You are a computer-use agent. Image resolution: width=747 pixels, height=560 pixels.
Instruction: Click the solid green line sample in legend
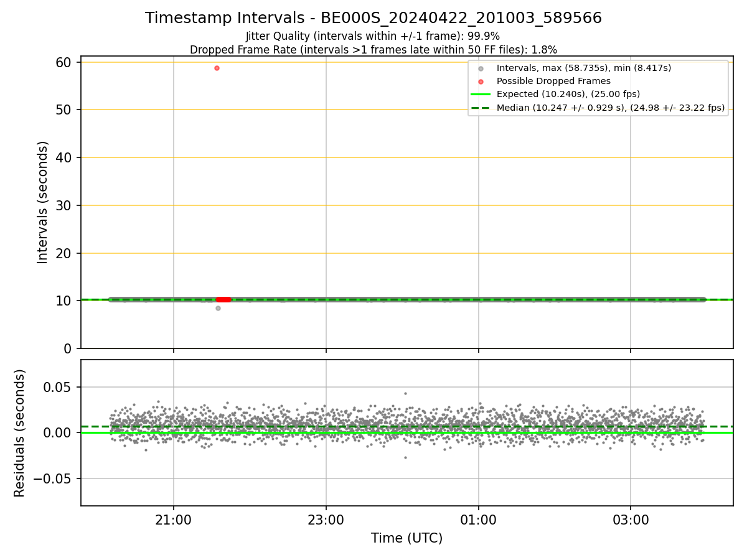pos(481,95)
